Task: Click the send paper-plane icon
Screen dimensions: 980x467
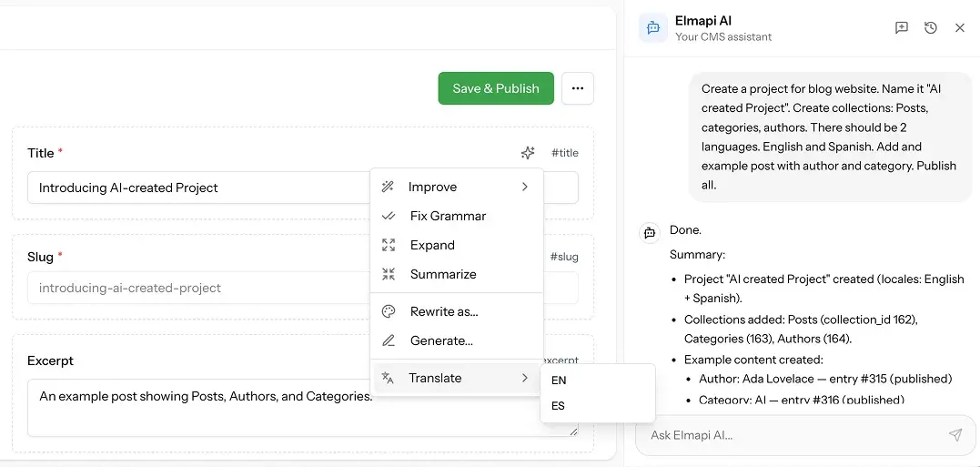Action: pos(955,434)
